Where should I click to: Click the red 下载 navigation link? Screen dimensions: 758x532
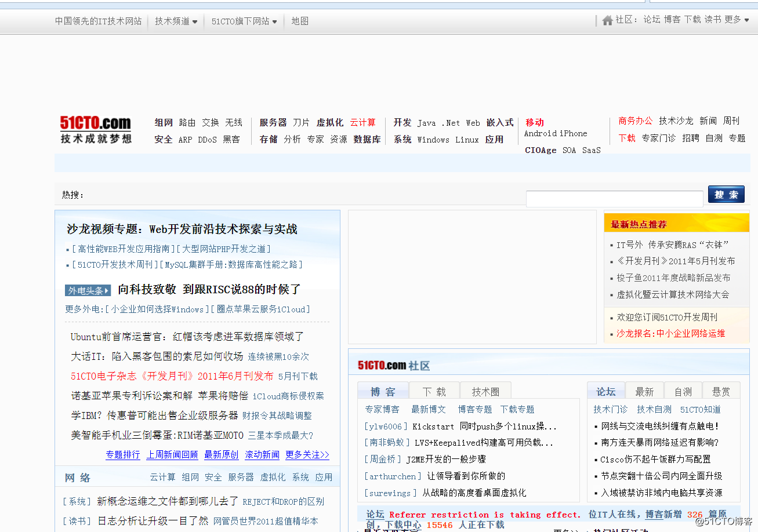coord(627,138)
